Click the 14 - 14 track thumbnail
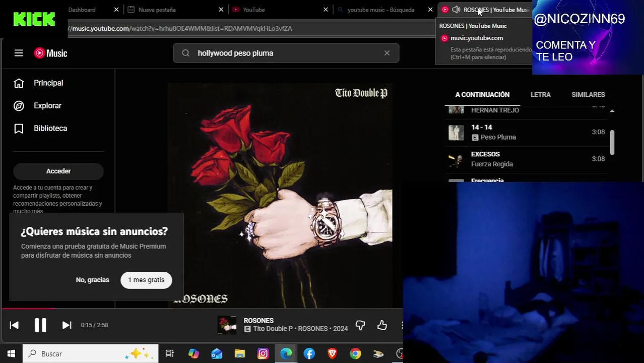 pyautogui.click(x=456, y=132)
